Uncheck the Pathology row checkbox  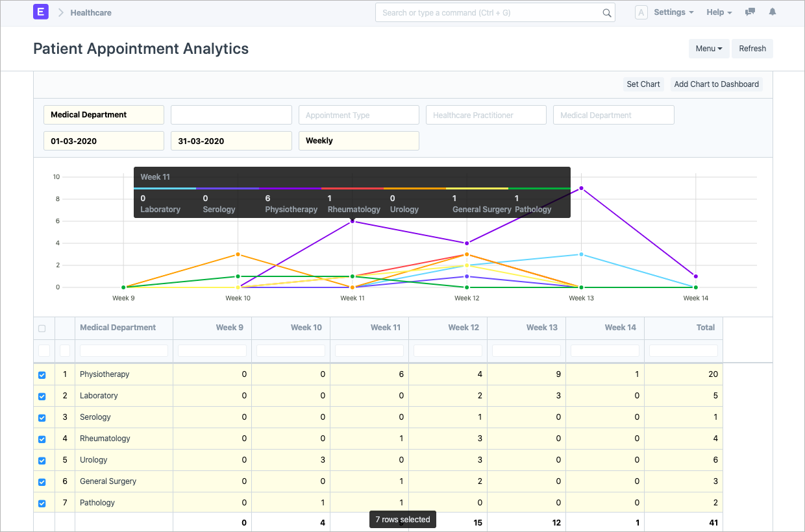coord(42,503)
